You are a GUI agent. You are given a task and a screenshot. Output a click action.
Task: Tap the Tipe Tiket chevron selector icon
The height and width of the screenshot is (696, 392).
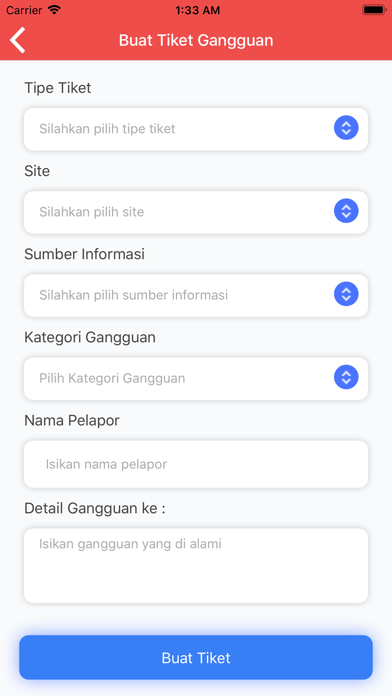346,128
